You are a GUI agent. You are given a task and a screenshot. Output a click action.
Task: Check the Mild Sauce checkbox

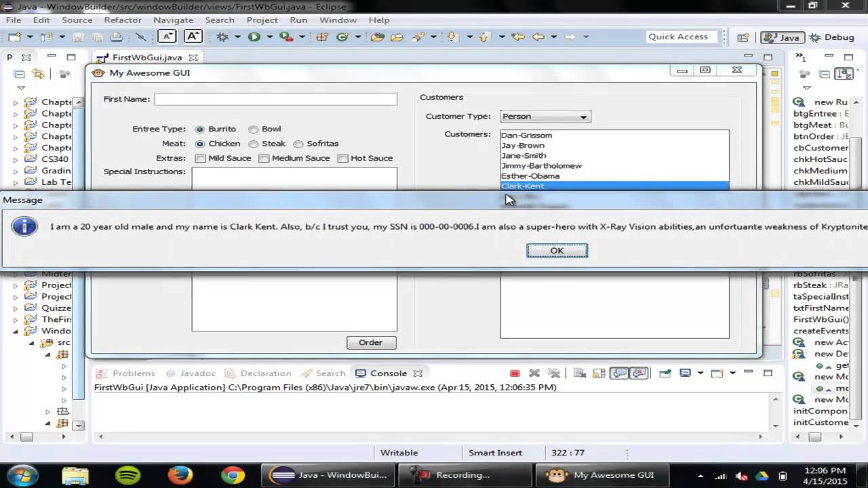[x=200, y=159]
